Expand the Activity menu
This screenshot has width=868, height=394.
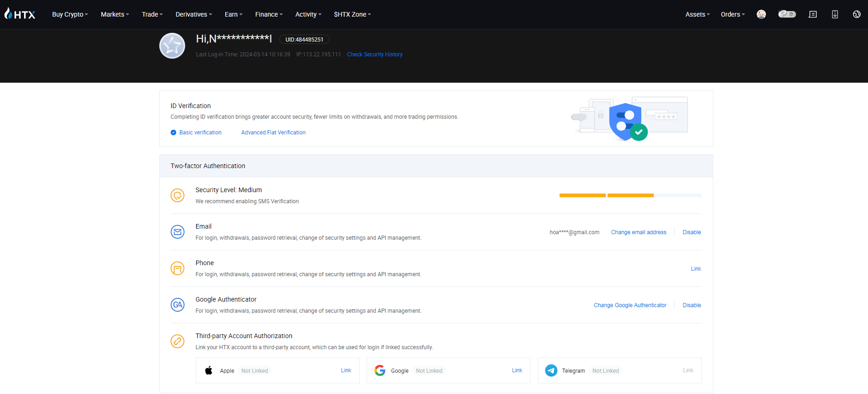click(308, 14)
